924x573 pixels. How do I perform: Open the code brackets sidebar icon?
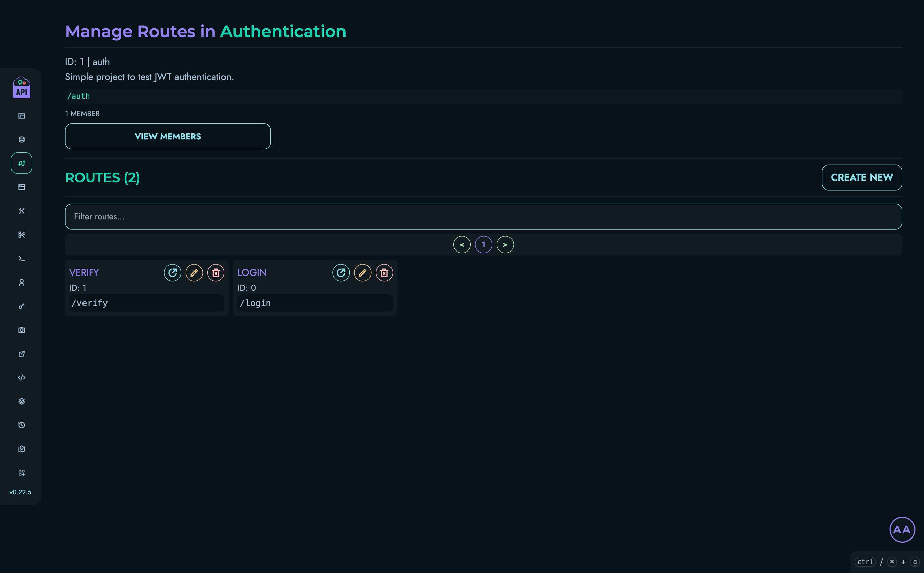[x=22, y=378]
